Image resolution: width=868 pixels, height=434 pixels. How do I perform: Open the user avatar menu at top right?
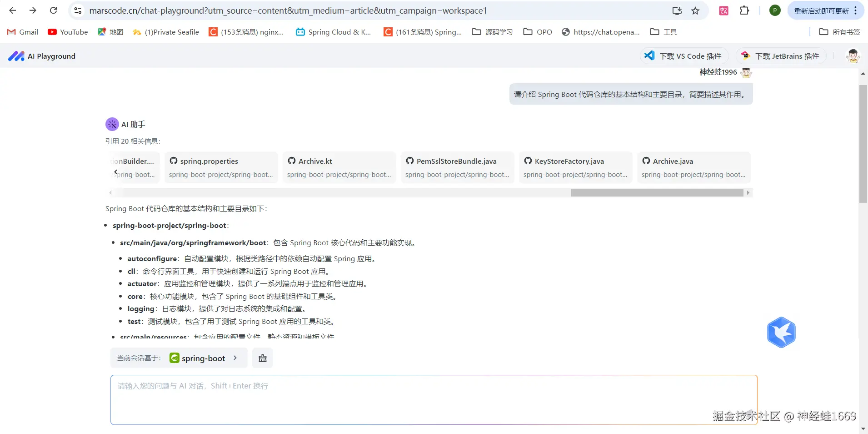[853, 56]
